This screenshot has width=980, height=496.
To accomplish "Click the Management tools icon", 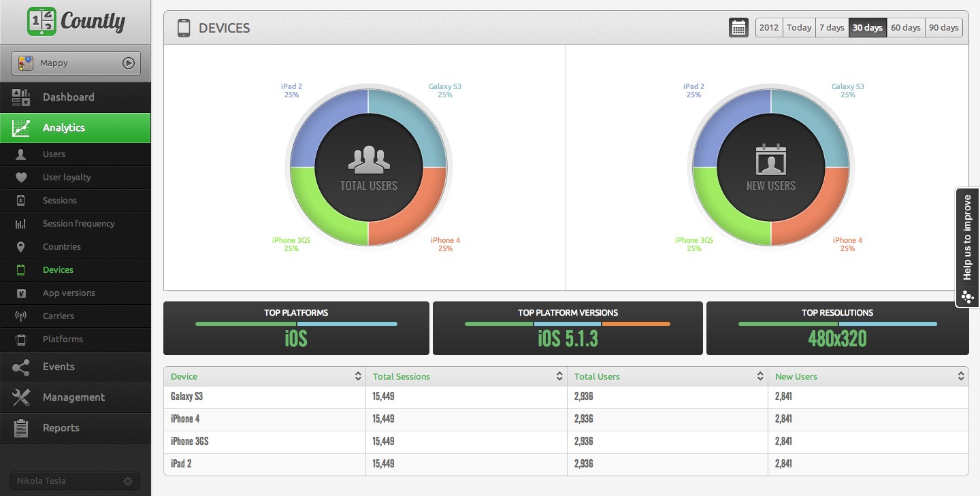I will coord(21,397).
